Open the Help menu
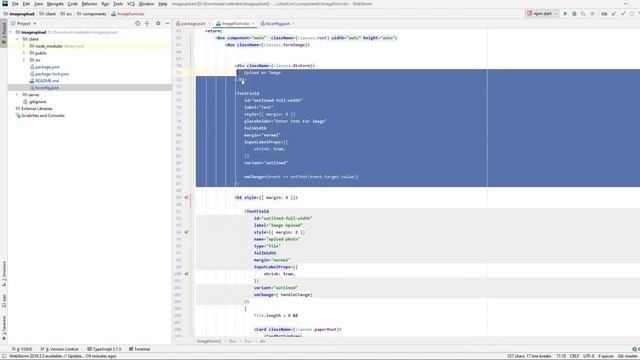The height and width of the screenshot is (360, 640). (162, 4)
